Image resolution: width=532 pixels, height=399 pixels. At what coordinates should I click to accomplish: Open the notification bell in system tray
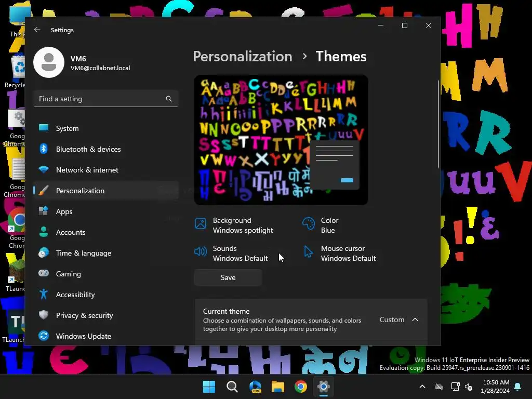pyautogui.click(x=518, y=387)
